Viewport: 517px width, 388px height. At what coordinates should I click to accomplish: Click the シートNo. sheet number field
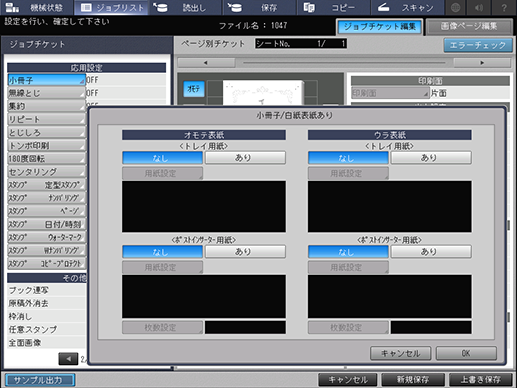click(x=301, y=44)
